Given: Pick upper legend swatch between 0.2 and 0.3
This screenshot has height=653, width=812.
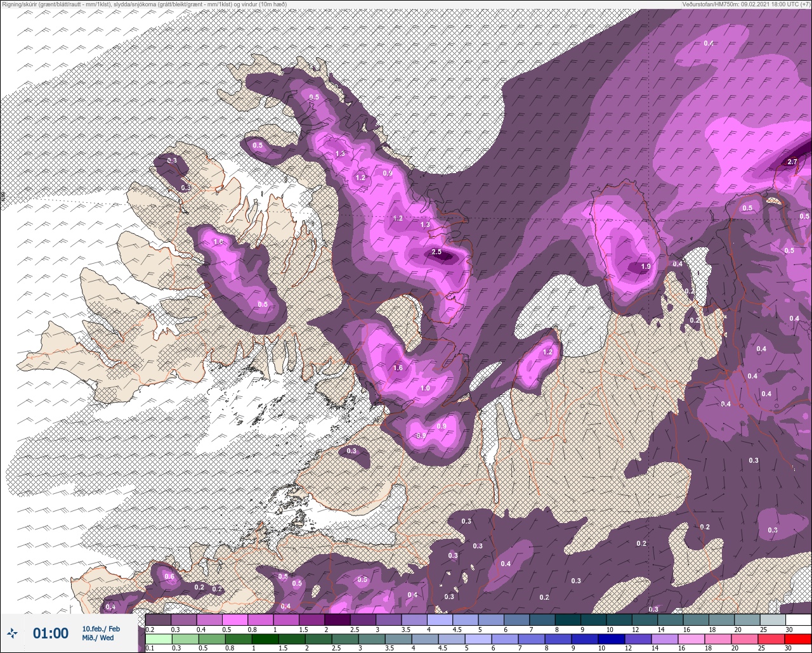Looking at the screenshot, I should pyautogui.click(x=159, y=619).
